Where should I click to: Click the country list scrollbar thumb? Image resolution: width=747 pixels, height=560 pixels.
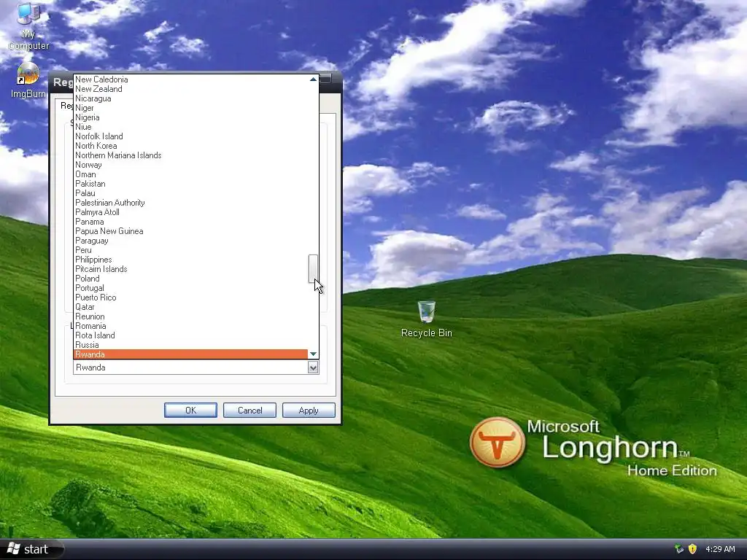pyautogui.click(x=313, y=268)
